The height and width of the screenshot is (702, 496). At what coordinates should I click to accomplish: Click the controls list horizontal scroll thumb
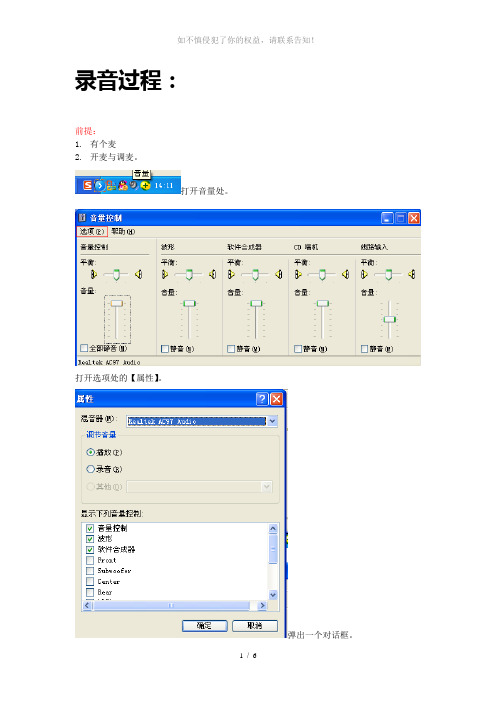pyautogui.click(x=171, y=605)
